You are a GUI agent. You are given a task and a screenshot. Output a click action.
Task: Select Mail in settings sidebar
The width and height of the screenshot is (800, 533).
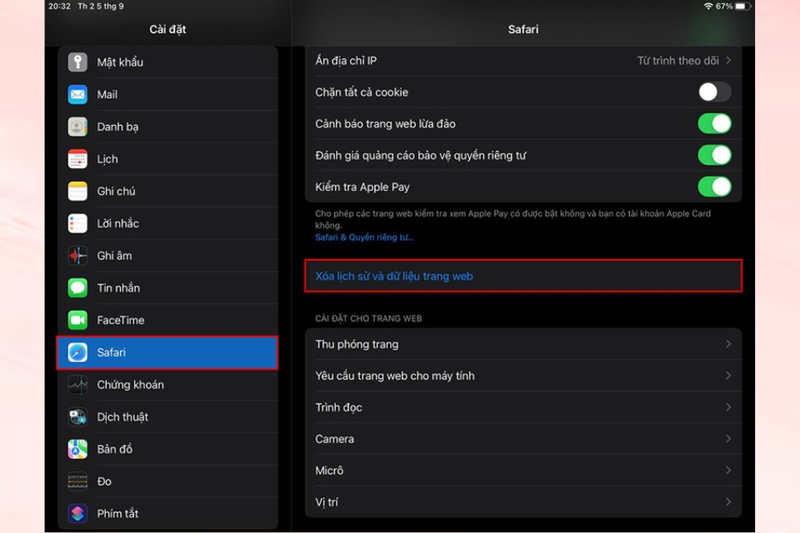[x=168, y=94]
